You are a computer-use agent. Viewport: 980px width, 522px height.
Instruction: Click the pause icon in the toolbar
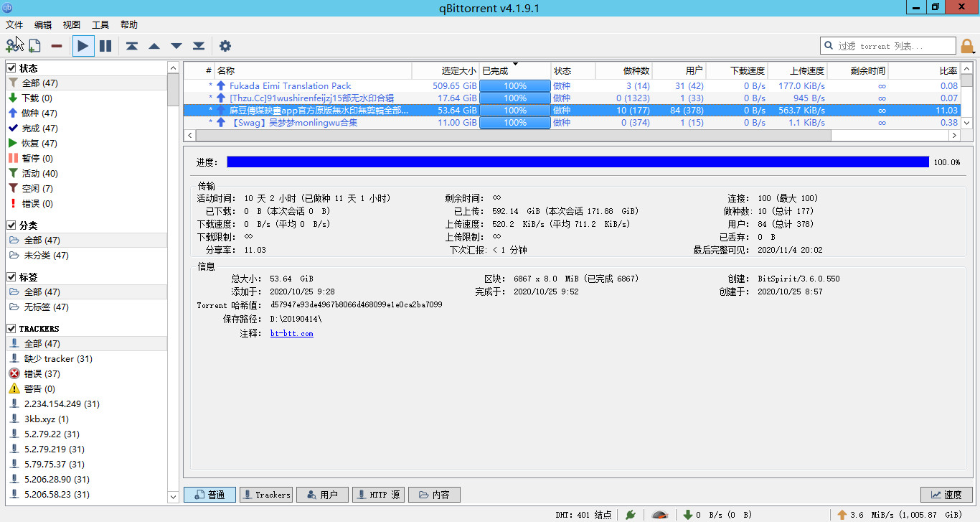pos(105,46)
